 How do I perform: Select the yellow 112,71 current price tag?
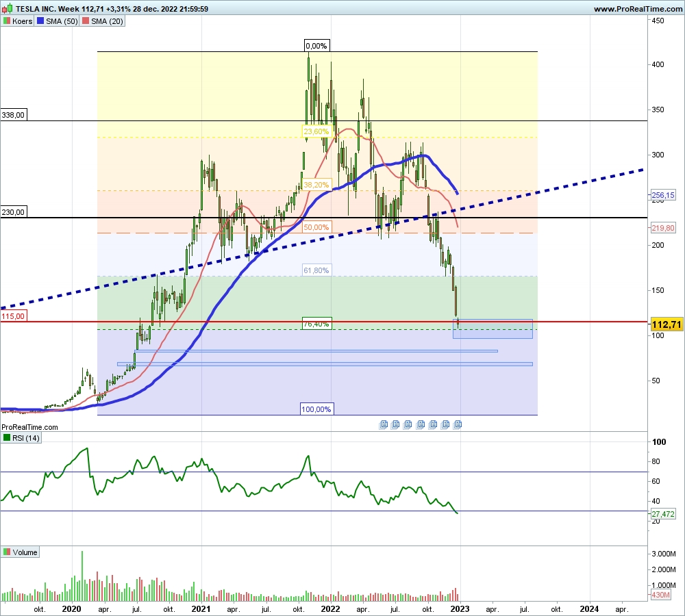coord(667,324)
